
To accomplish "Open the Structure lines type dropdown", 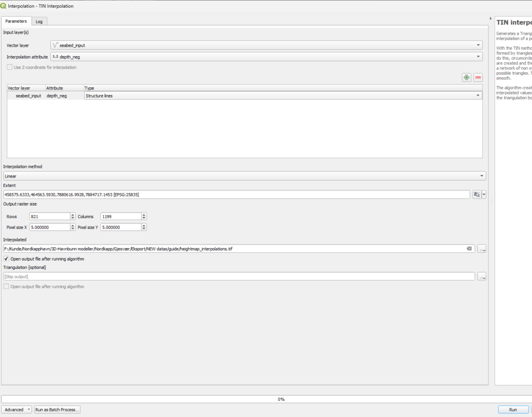I will coord(283,96).
